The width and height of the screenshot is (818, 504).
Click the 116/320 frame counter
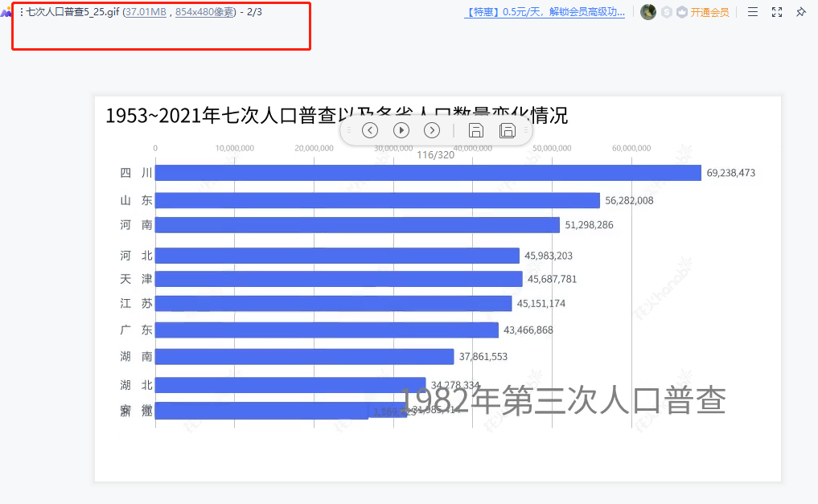(x=435, y=154)
